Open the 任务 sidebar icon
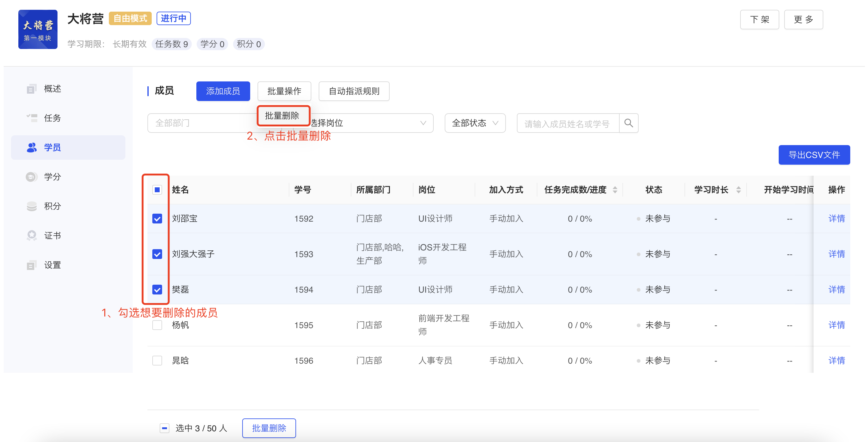 click(x=32, y=118)
